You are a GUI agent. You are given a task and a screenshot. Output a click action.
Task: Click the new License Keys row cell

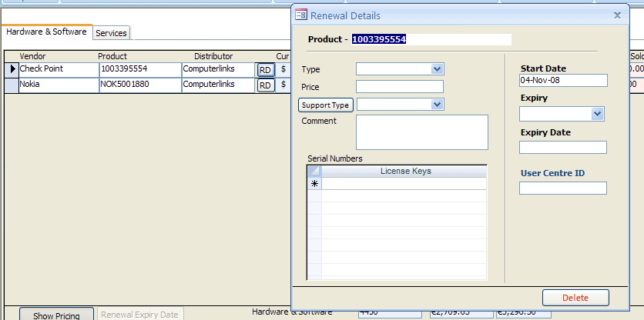404,184
